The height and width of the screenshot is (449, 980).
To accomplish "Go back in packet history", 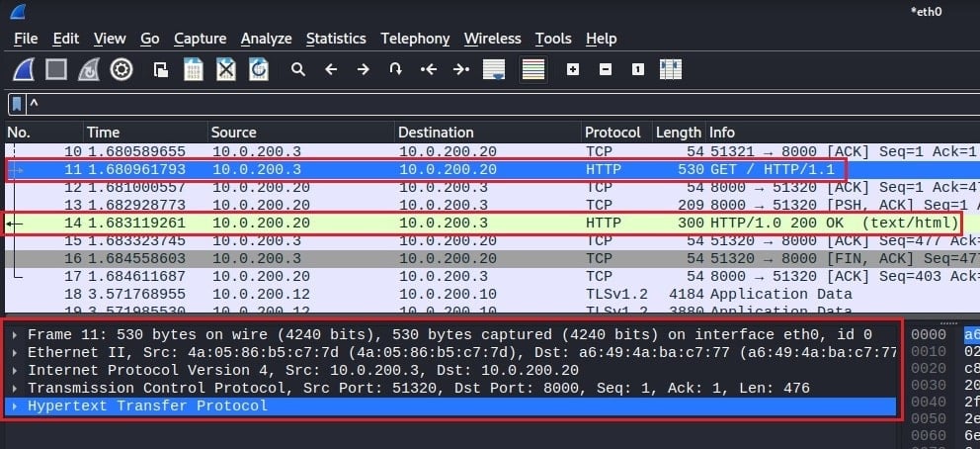I will tap(331, 69).
